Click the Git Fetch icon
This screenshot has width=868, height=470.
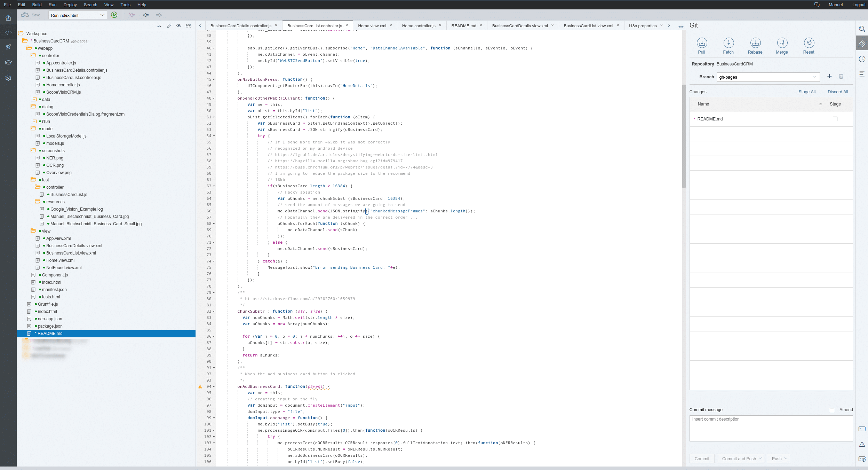coord(728,43)
